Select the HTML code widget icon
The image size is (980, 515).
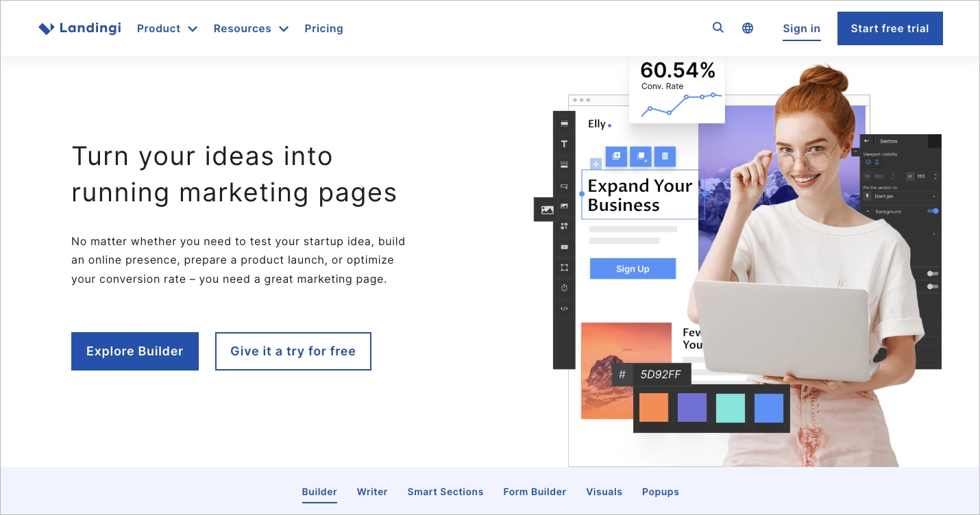click(x=564, y=309)
